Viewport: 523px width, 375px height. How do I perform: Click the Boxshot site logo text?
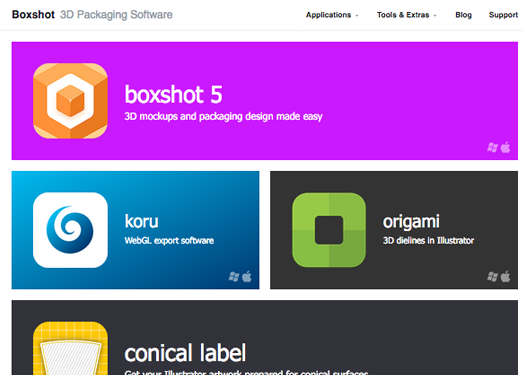click(x=33, y=15)
